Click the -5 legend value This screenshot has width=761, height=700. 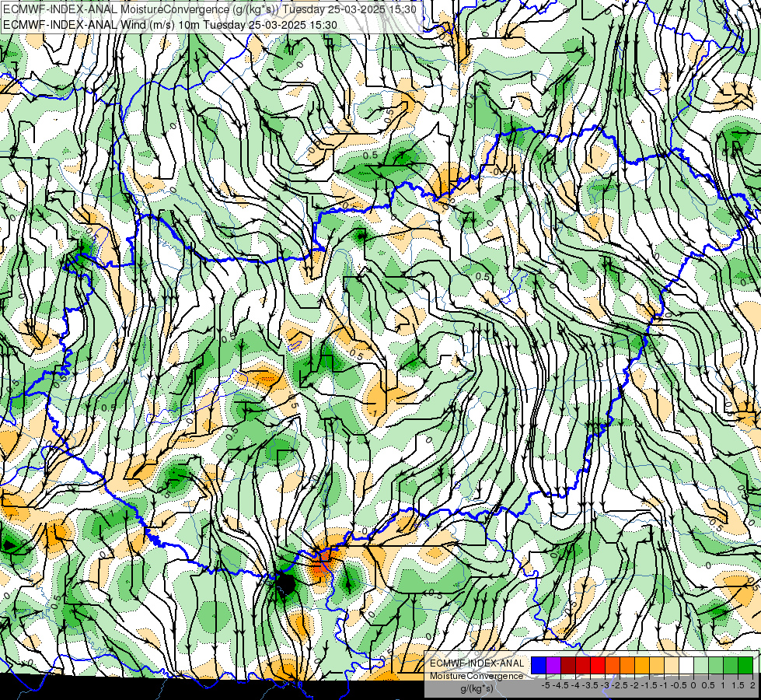546,685
